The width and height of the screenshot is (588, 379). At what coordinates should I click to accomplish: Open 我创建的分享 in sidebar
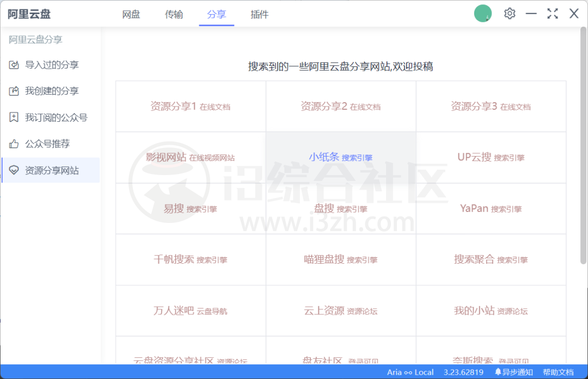tap(51, 91)
